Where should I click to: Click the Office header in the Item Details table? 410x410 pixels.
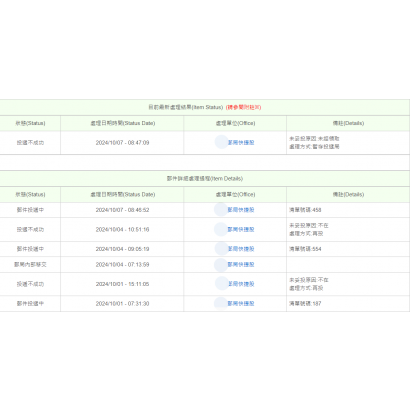pos(235,195)
